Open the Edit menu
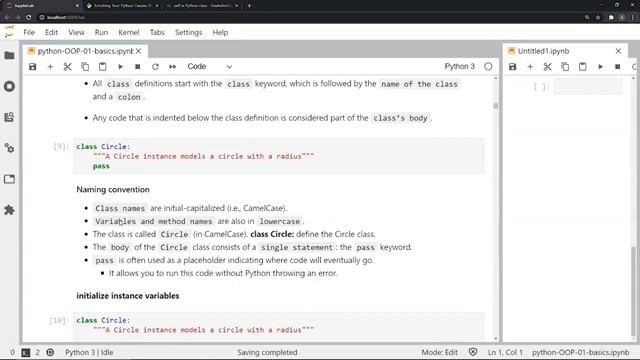The height and width of the screenshot is (360, 640). tap(51, 32)
